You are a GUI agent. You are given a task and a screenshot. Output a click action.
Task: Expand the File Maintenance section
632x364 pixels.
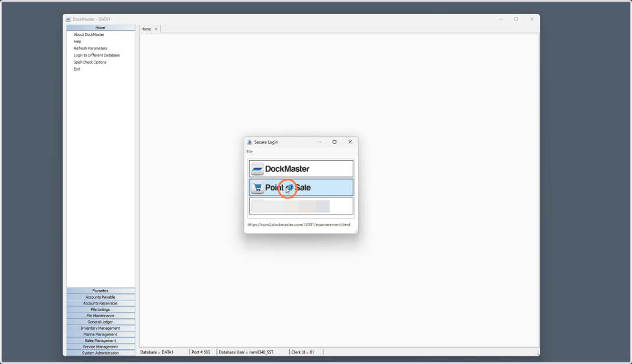click(101, 316)
